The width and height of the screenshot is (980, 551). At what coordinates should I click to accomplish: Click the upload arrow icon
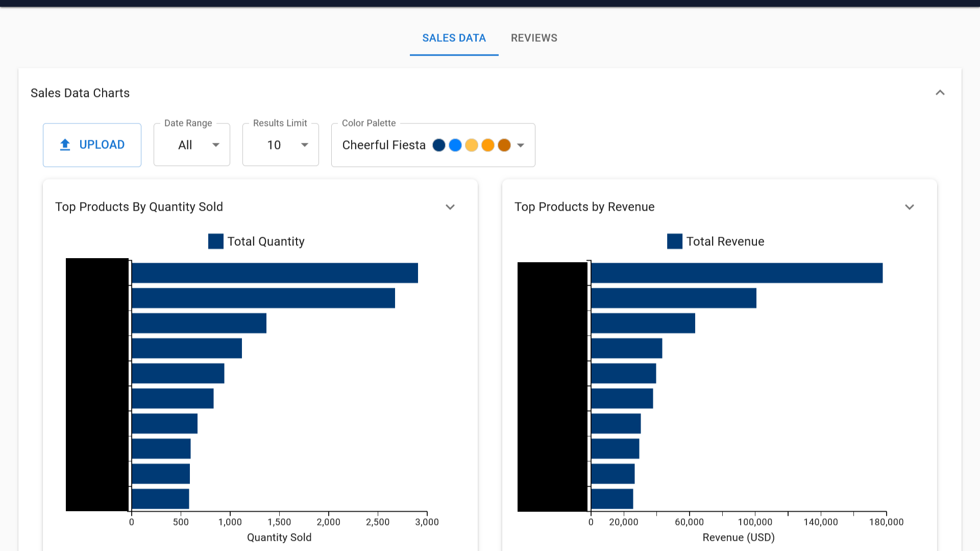click(x=65, y=145)
